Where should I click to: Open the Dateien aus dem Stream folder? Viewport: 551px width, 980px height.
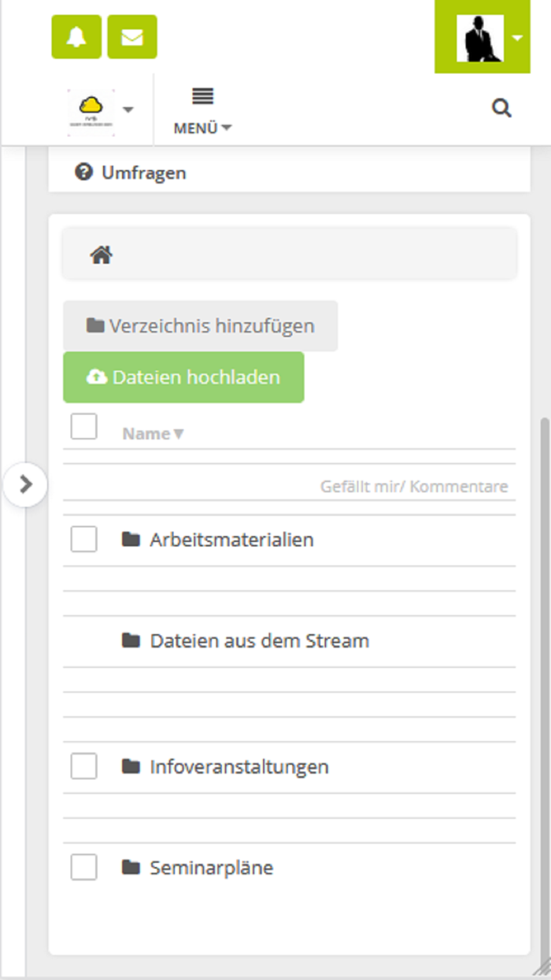pos(260,640)
